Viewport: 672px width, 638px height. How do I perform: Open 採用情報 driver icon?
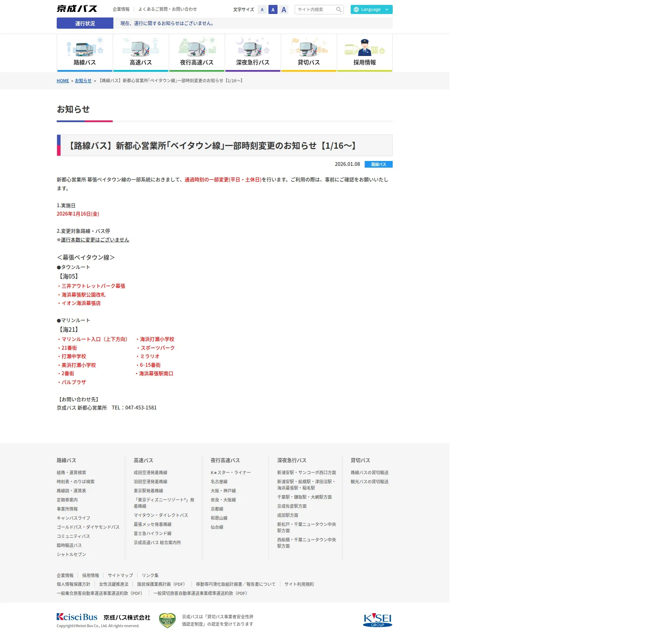[x=365, y=48]
